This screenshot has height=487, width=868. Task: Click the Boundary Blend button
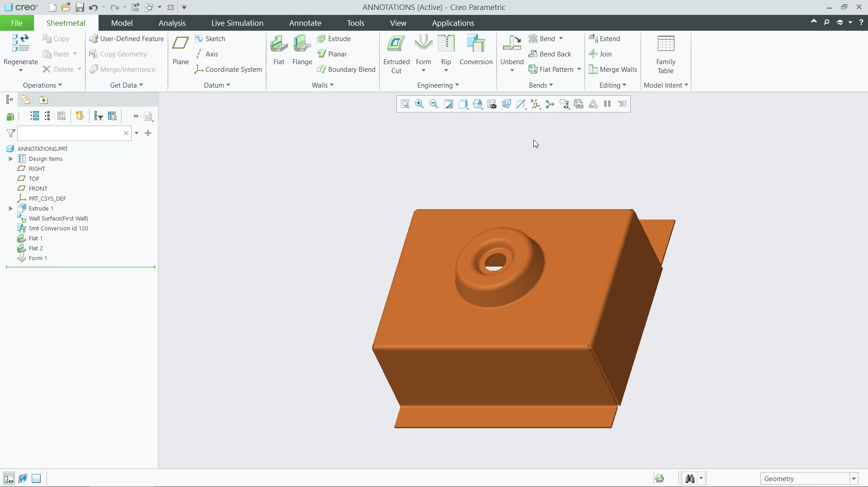point(346,70)
